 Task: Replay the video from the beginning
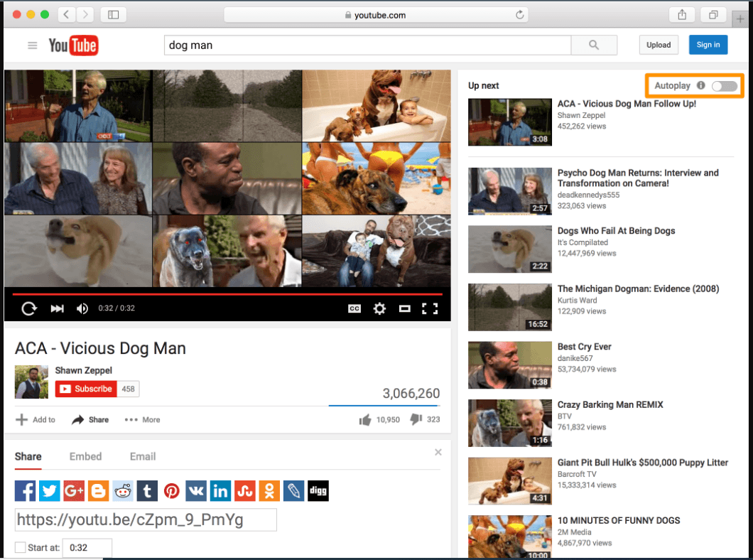pos(28,308)
